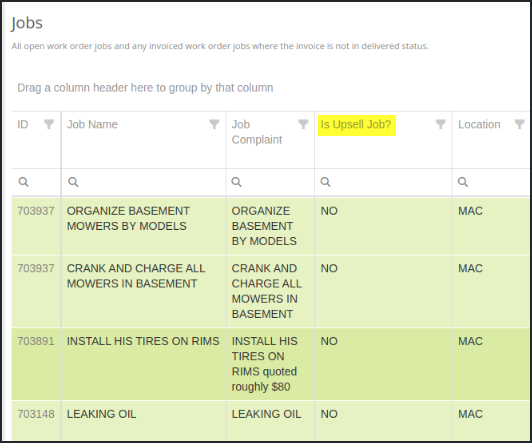532x443 pixels.
Task: Sort by ID column header
Action: click(x=23, y=124)
